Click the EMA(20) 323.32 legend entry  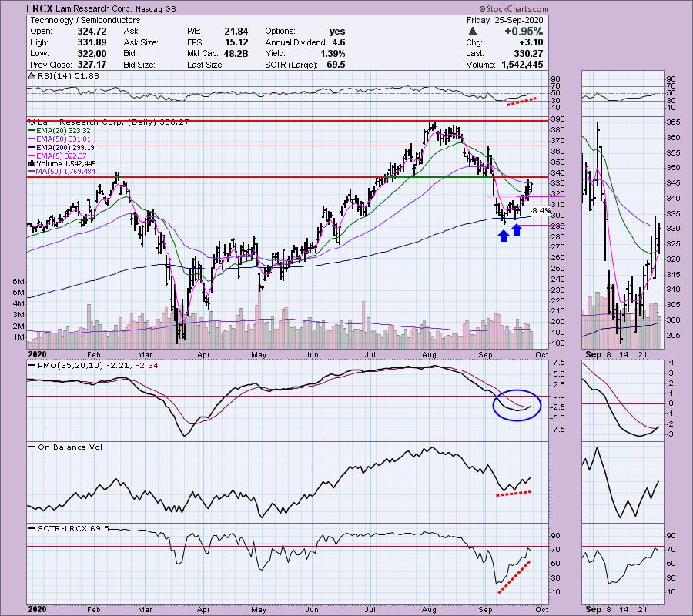(x=59, y=131)
